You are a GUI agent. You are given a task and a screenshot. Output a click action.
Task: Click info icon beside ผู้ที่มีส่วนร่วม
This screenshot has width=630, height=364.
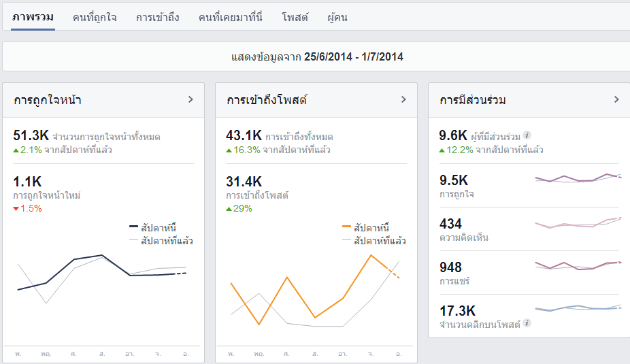527,135
